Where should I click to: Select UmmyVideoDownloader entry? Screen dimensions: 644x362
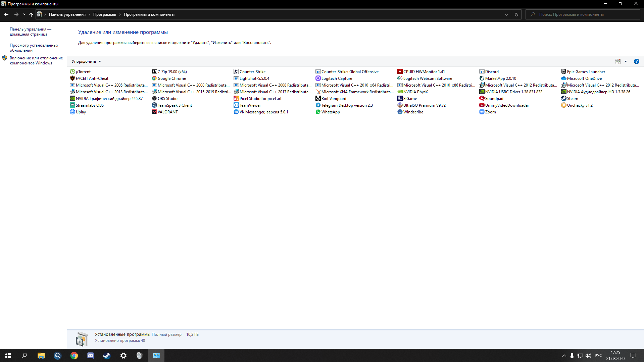click(x=504, y=105)
